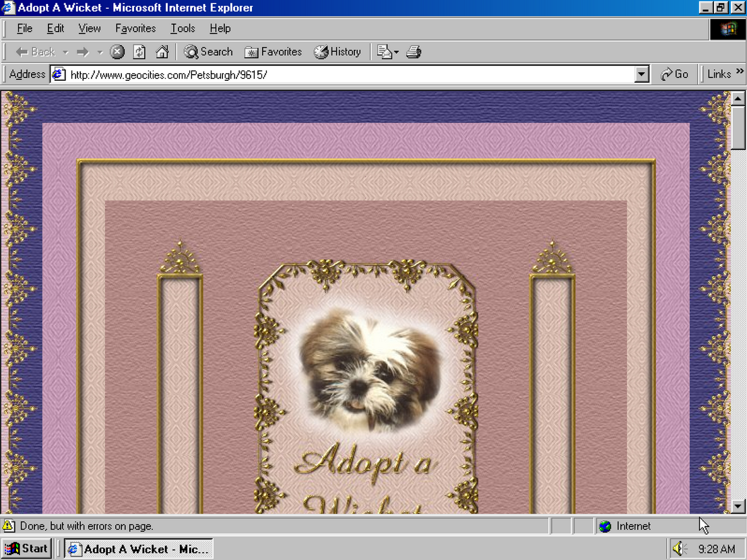Click the Mail toolbar icon
The width and height of the screenshot is (747, 560).
[x=385, y=52]
